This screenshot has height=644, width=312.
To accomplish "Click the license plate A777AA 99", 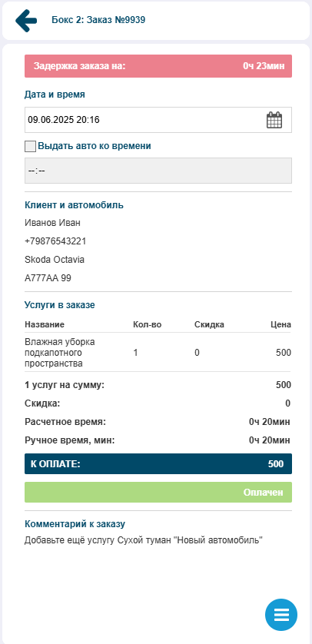I will point(48,278).
